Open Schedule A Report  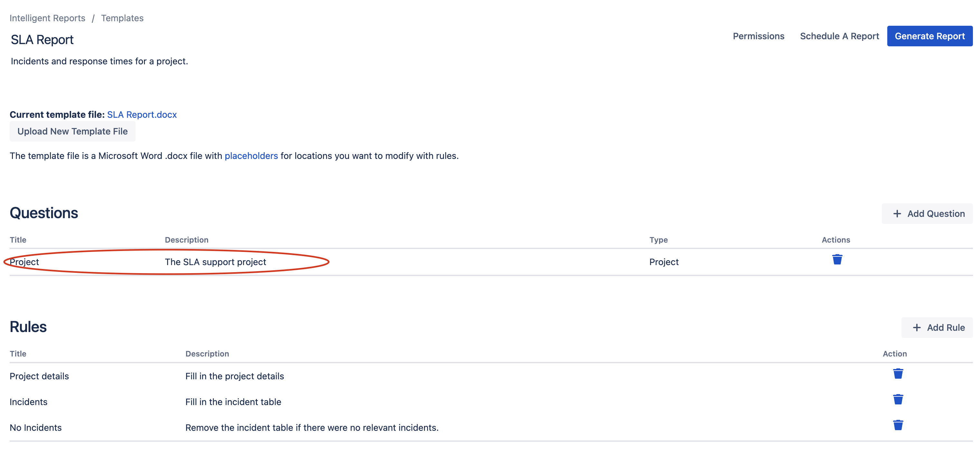point(839,36)
